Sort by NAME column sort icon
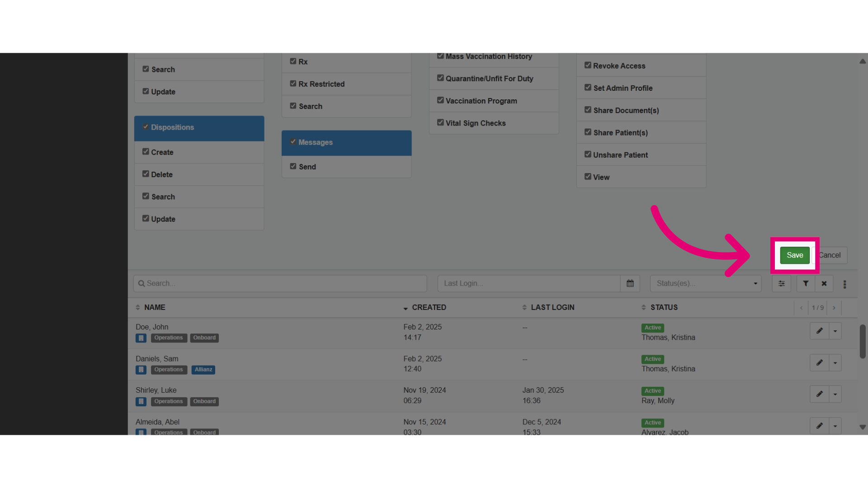 [138, 307]
